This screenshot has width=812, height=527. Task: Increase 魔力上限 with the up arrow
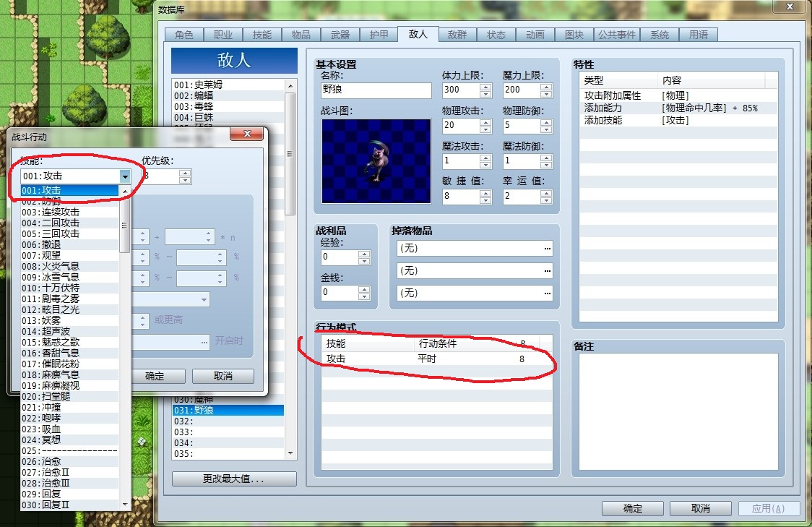pyautogui.click(x=546, y=87)
